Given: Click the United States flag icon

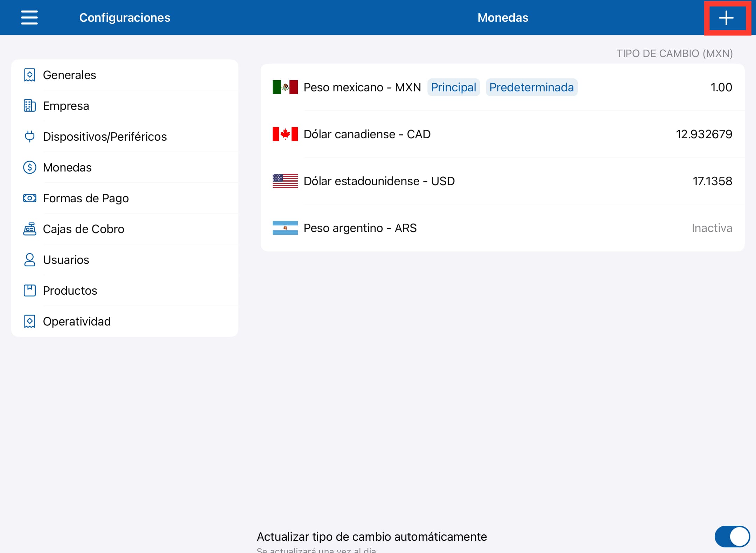Looking at the screenshot, I should [x=285, y=181].
